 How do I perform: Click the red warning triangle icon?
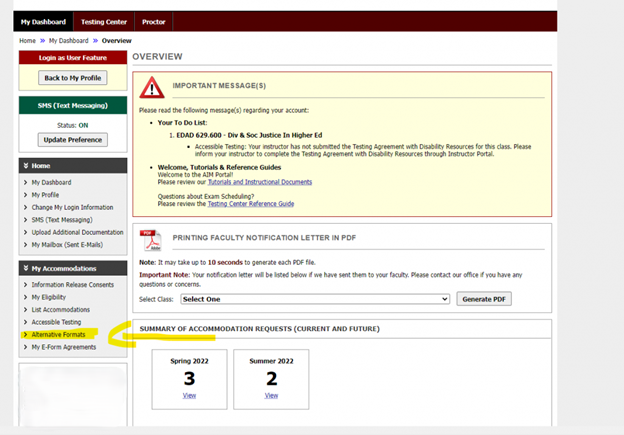pyautogui.click(x=151, y=86)
